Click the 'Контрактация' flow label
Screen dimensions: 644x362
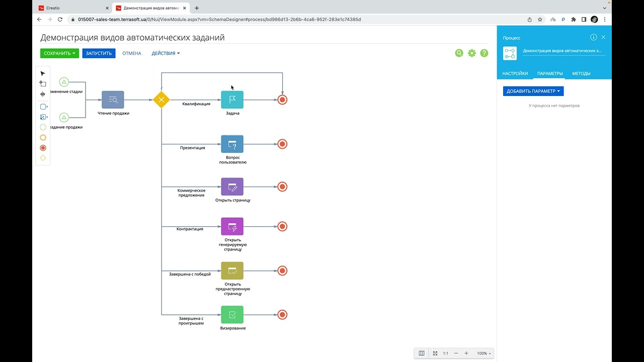190,229
